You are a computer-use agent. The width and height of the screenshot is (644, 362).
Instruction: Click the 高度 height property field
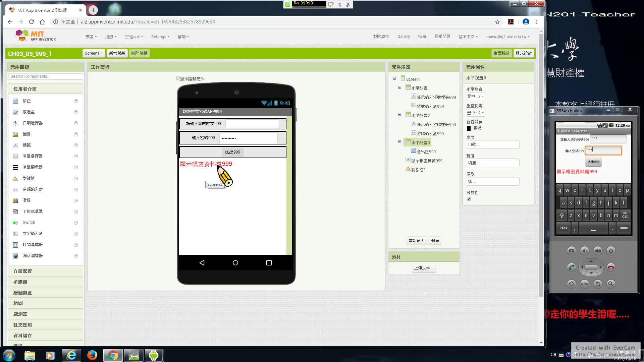[x=493, y=144]
